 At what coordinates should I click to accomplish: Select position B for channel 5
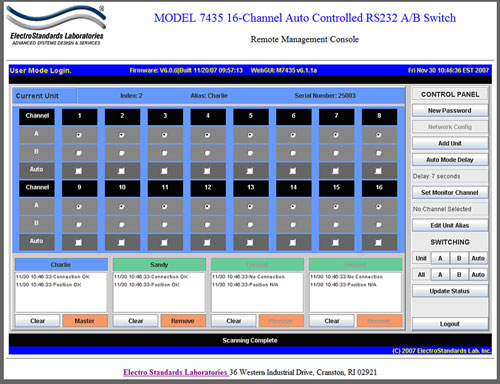[x=250, y=153]
